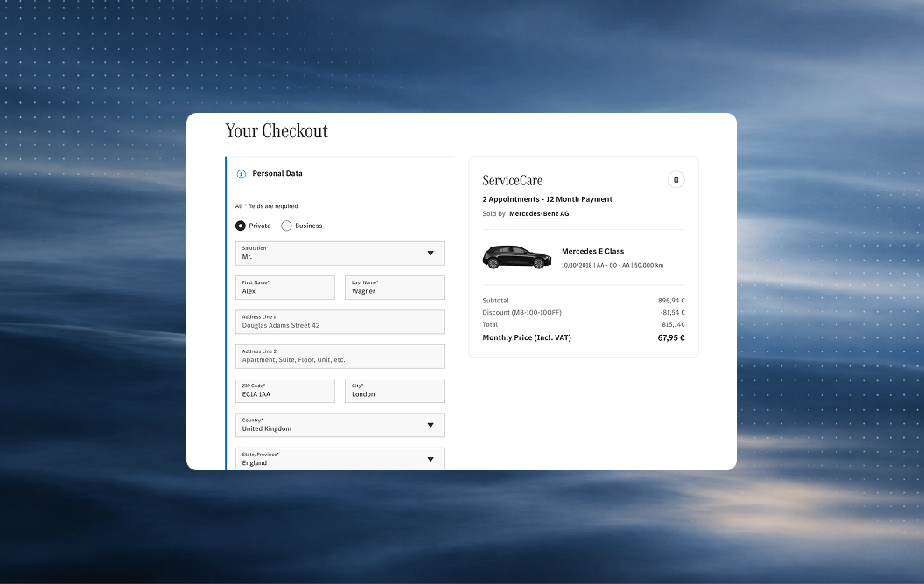Image resolution: width=924 pixels, height=584 pixels.
Task: Open the Mercedes-Benz AG seller link
Action: pos(539,213)
